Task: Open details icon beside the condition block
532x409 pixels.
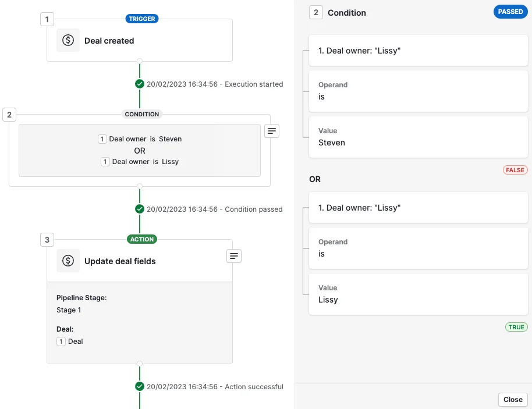Action: [x=272, y=131]
